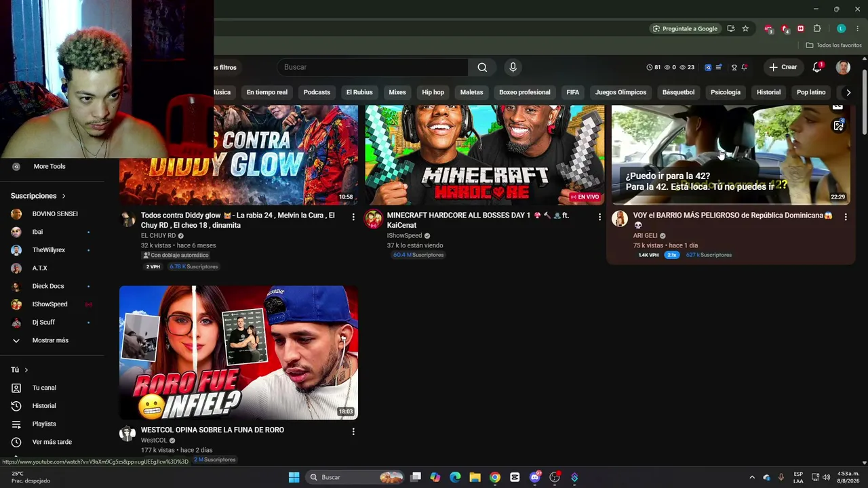Open the WestCOL channel name link
This screenshot has height=488, width=868.
(154, 441)
